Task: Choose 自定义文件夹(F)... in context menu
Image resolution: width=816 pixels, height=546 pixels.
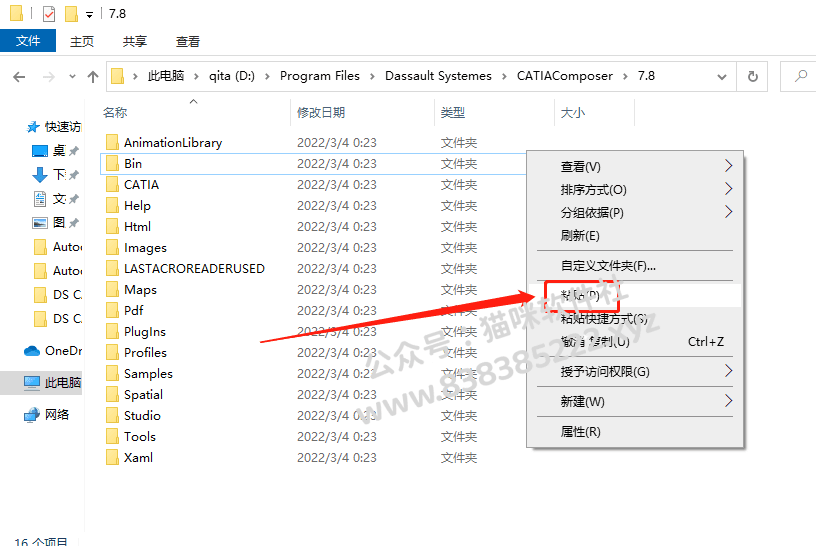Action: point(635,265)
